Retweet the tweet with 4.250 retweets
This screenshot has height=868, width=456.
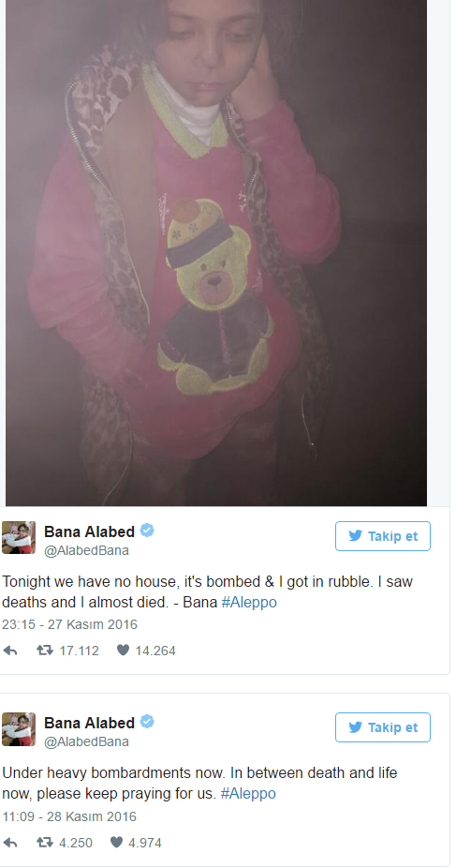pos(45,843)
